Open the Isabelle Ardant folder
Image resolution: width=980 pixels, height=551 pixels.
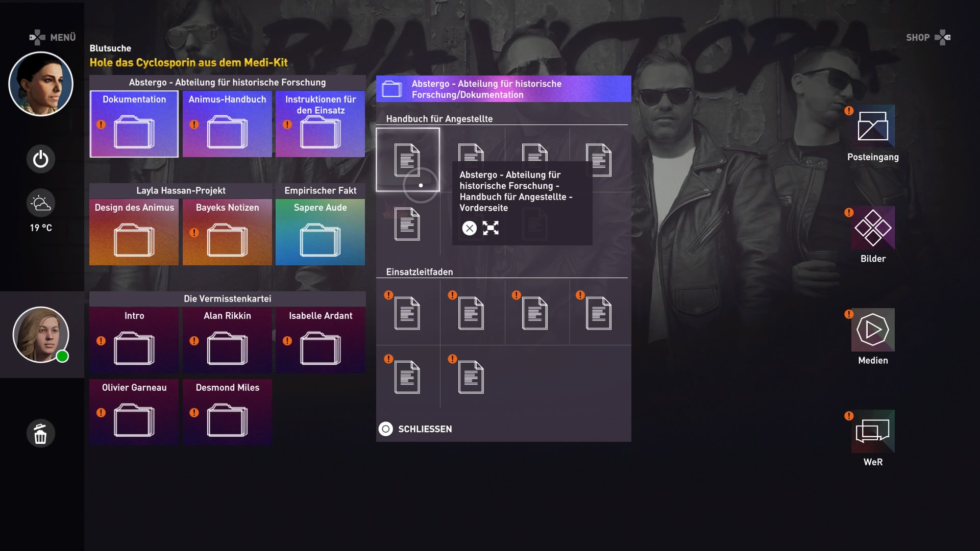[321, 340]
